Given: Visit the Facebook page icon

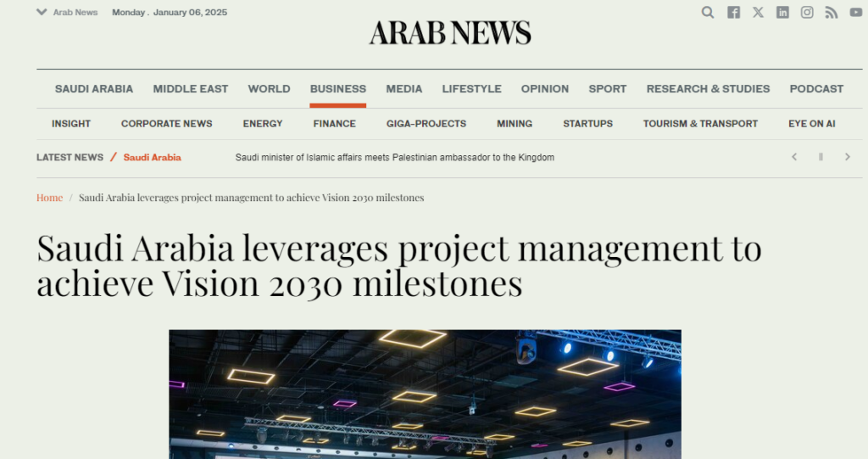Looking at the screenshot, I should [x=733, y=12].
